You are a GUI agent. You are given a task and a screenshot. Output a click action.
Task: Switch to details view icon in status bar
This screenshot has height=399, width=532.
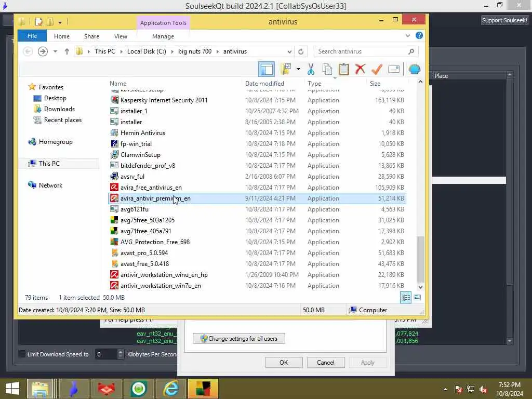pos(406,298)
